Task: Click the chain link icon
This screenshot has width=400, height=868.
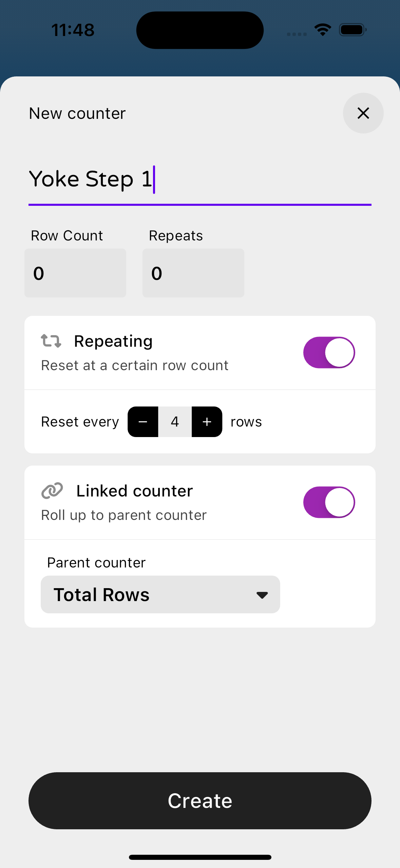Action: (52, 490)
